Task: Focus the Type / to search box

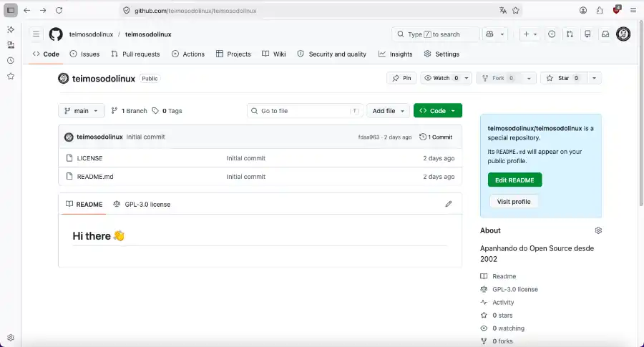Action: [436, 34]
